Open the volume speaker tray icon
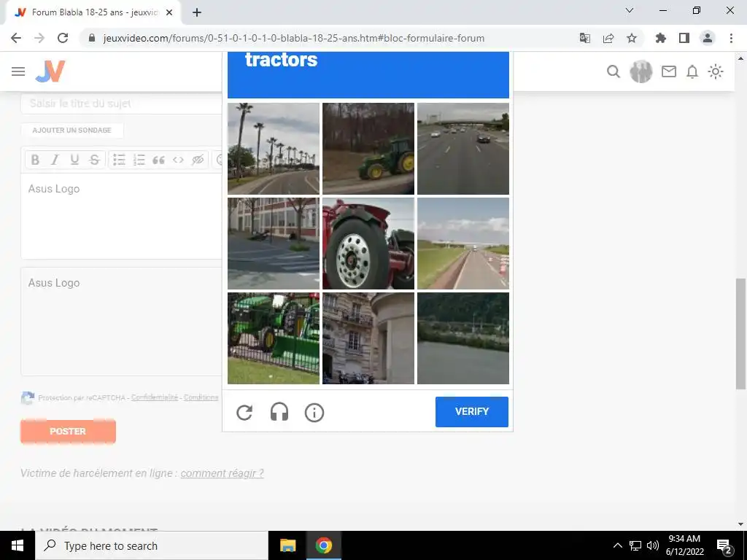This screenshot has height=560, width=747. pos(653,545)
